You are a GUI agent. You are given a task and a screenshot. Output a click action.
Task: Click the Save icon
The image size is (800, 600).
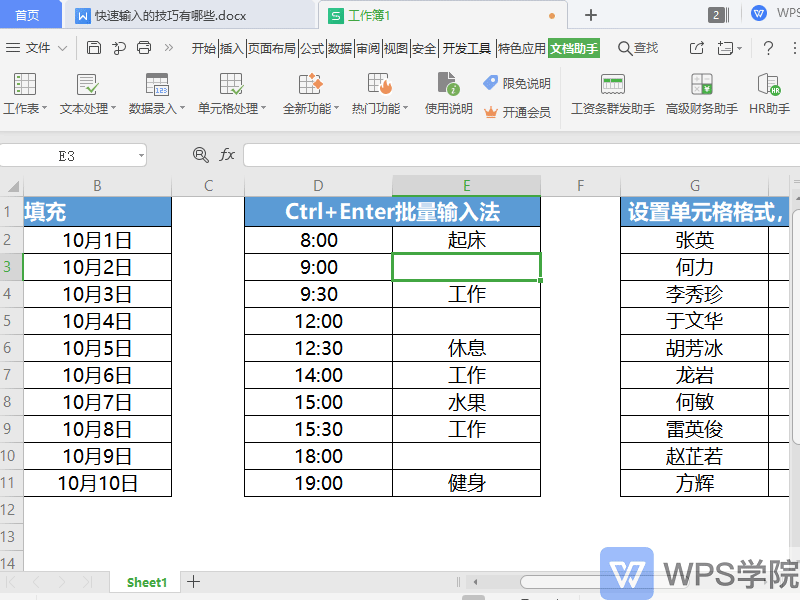[93, 47]
